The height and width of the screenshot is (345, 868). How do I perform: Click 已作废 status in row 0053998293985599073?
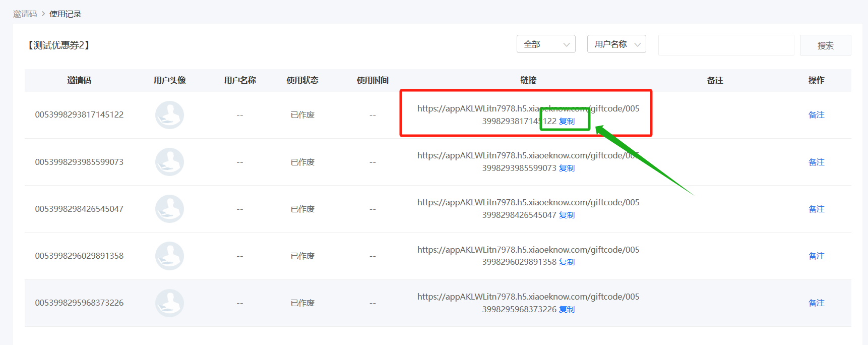pyautogui.click(x=302, y=162)
